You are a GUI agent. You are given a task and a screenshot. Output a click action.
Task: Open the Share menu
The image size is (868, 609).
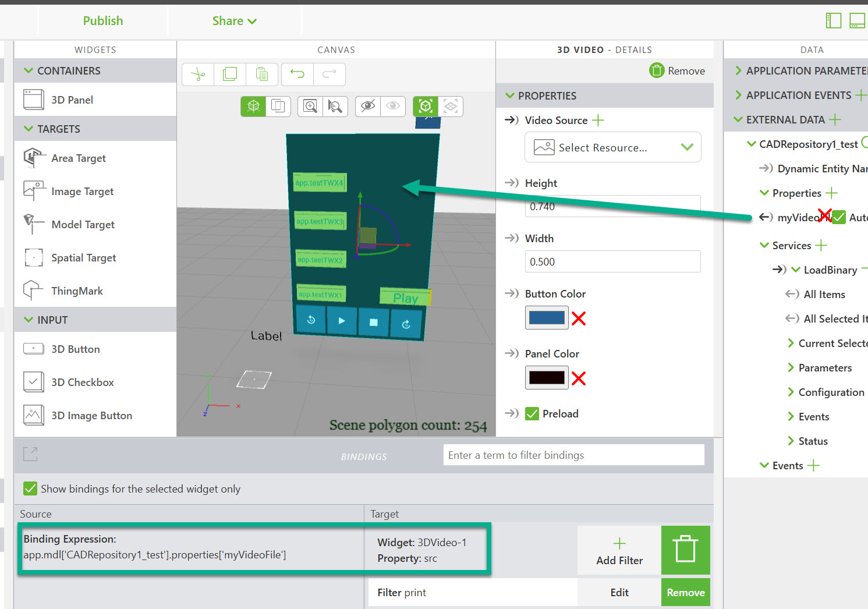pos(234,20)
